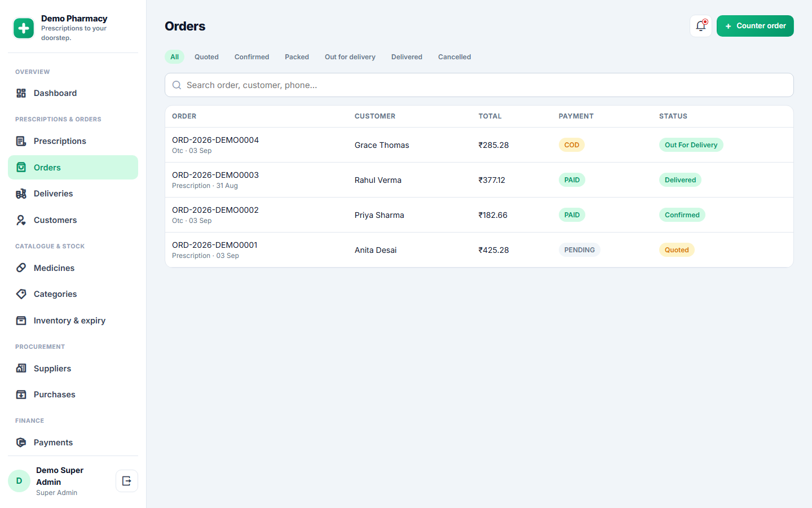Open the Delivered tab
This screenshot has height=508, width=812.
pyautogui.click(x=407, y=57)
